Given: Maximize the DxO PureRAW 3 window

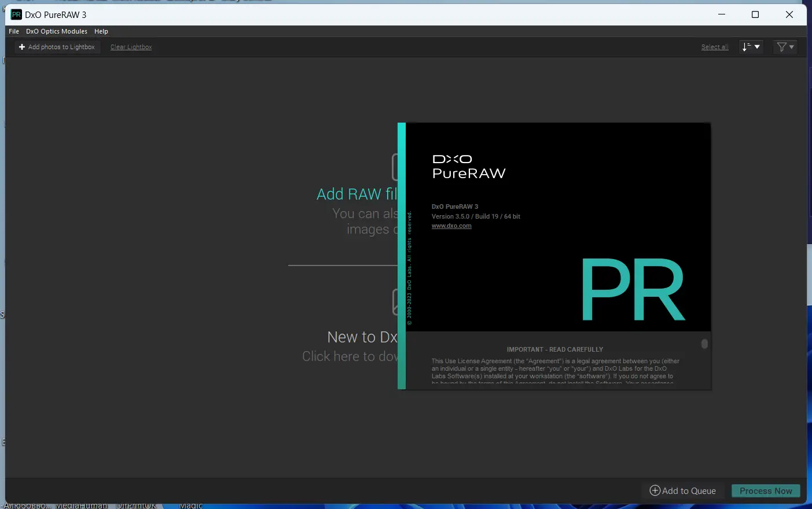Looking at the screenshot, I should (x=755, y=14).
